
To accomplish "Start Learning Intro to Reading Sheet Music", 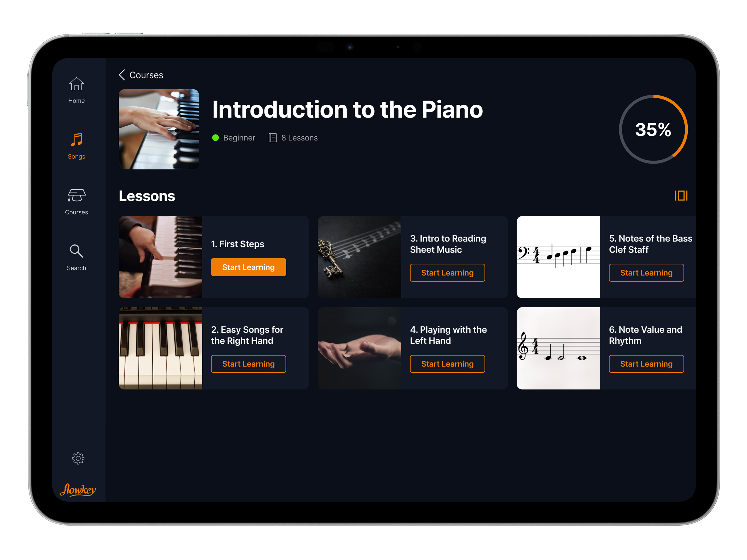I will [447, 273].
